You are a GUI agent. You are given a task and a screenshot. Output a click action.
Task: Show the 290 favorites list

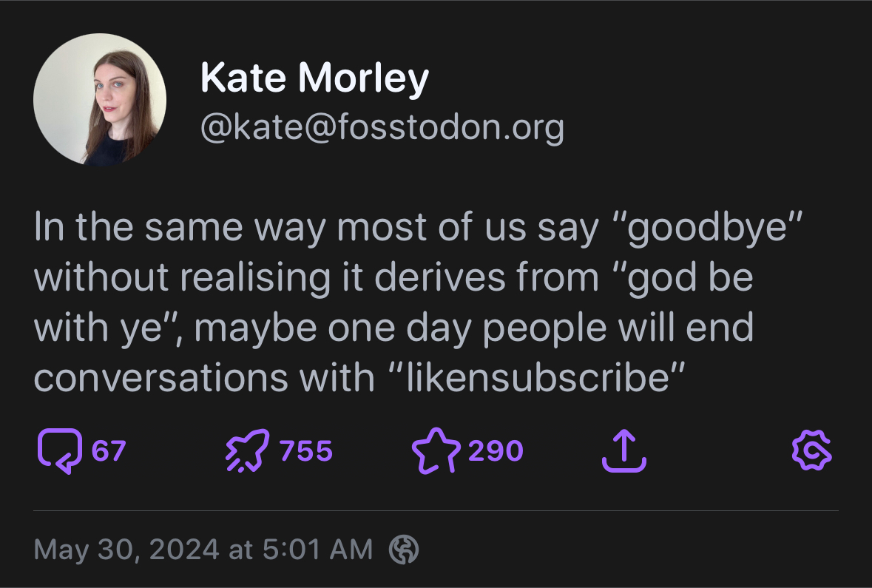(496, 450)
